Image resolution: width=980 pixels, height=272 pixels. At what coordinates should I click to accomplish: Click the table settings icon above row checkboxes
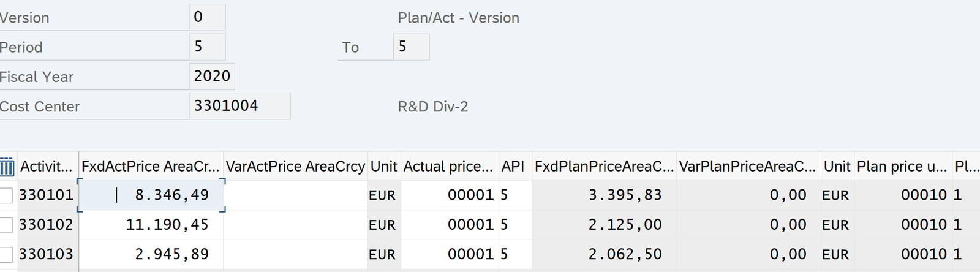tap(7, 167)
